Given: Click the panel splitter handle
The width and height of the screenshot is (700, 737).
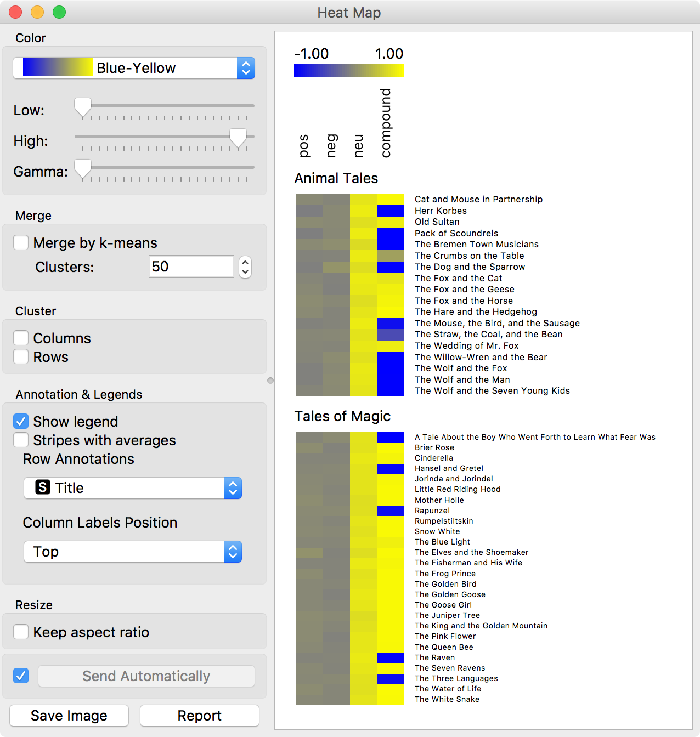Looking at the screenshot, I should click(x=270, y=381).
